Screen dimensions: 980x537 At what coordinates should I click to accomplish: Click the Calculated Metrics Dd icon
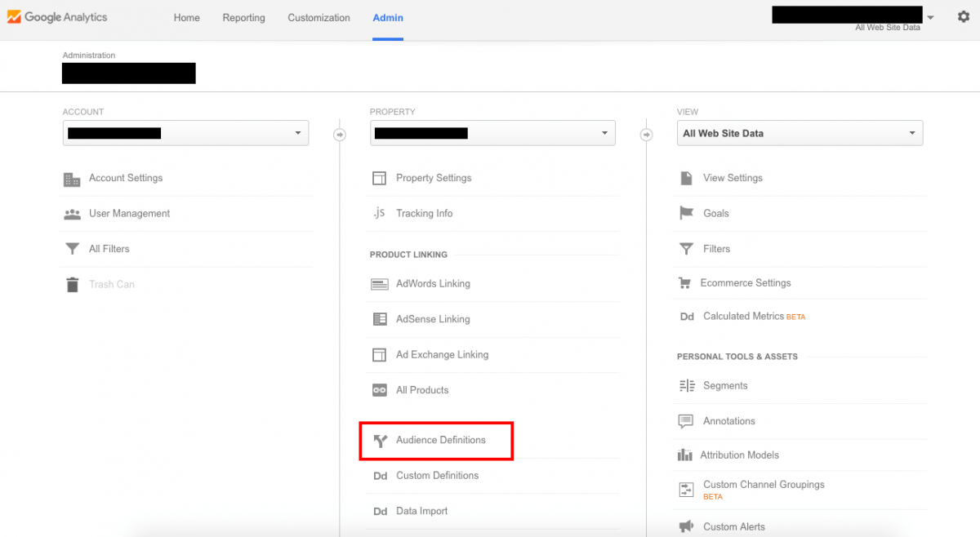[687, 317]
